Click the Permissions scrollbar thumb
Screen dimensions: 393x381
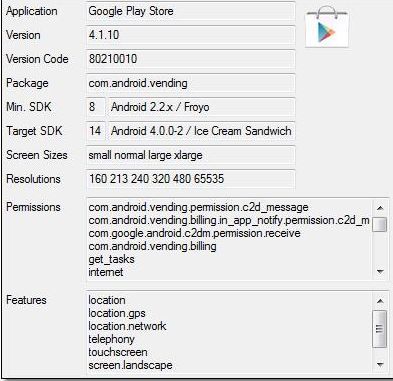coord(380,224)
